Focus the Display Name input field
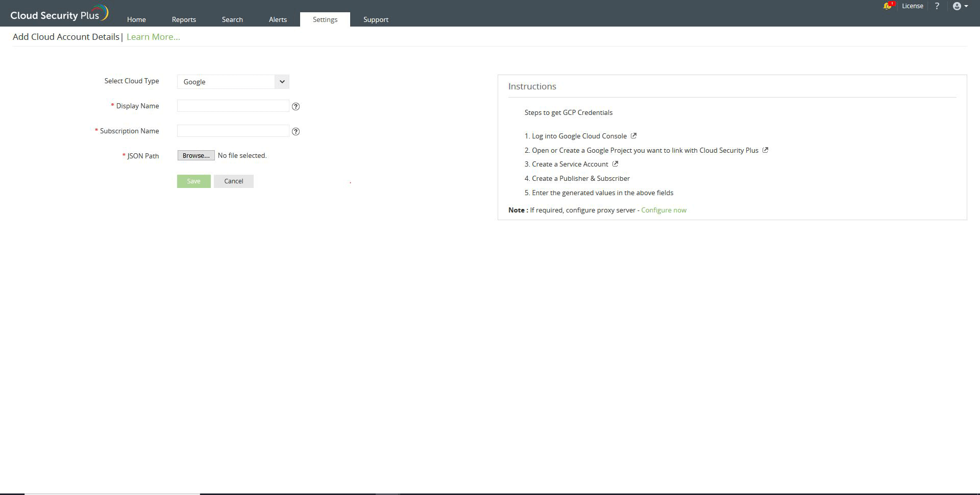980x495 pixels. click(233, 106)
